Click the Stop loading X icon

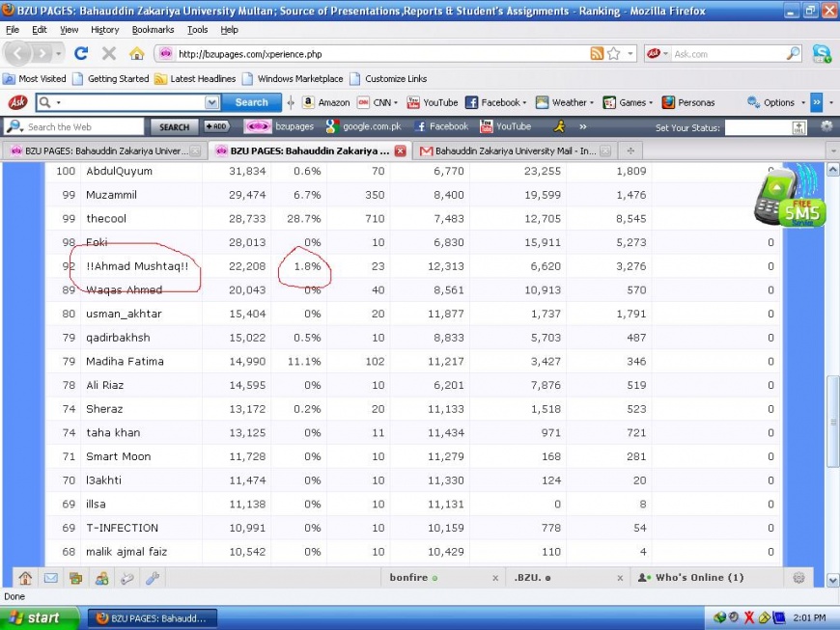pos(108,54)
